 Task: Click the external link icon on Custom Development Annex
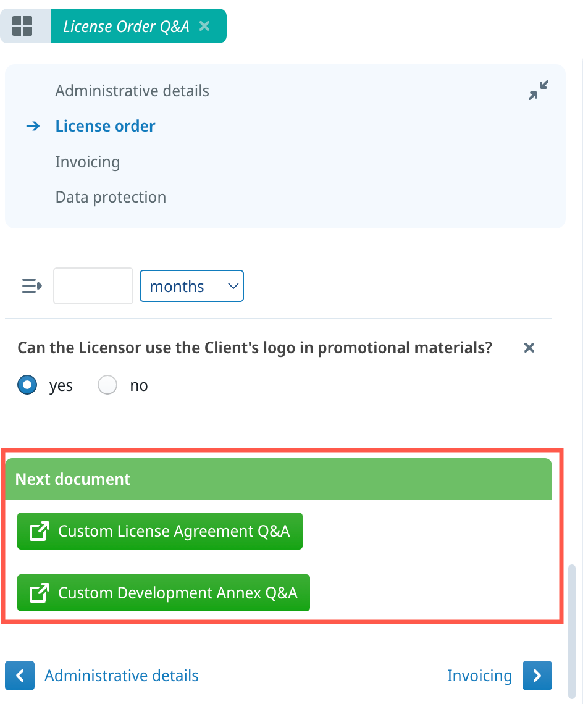click(40, 593)
